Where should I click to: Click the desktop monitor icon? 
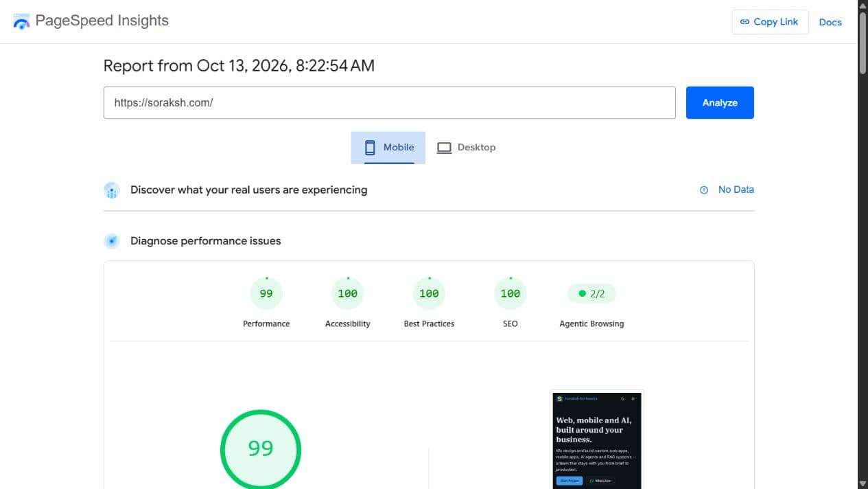(x=444, y=148)
